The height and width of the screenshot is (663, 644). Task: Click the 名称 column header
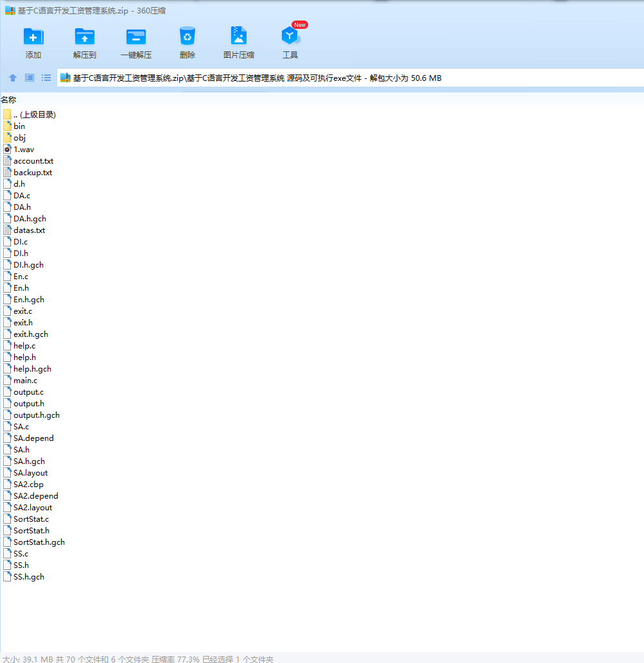click(8, 99)
